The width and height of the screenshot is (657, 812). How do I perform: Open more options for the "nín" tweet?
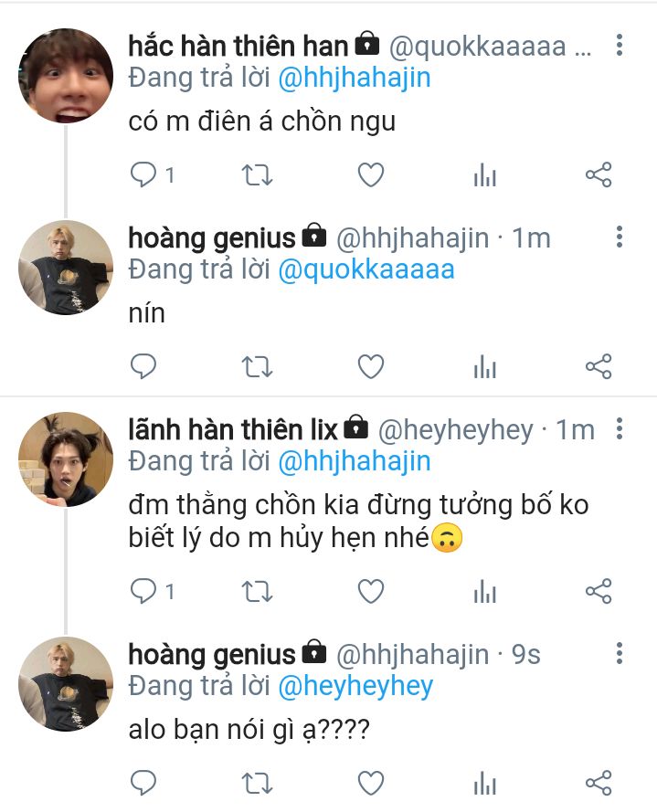[x=620, y=237]
